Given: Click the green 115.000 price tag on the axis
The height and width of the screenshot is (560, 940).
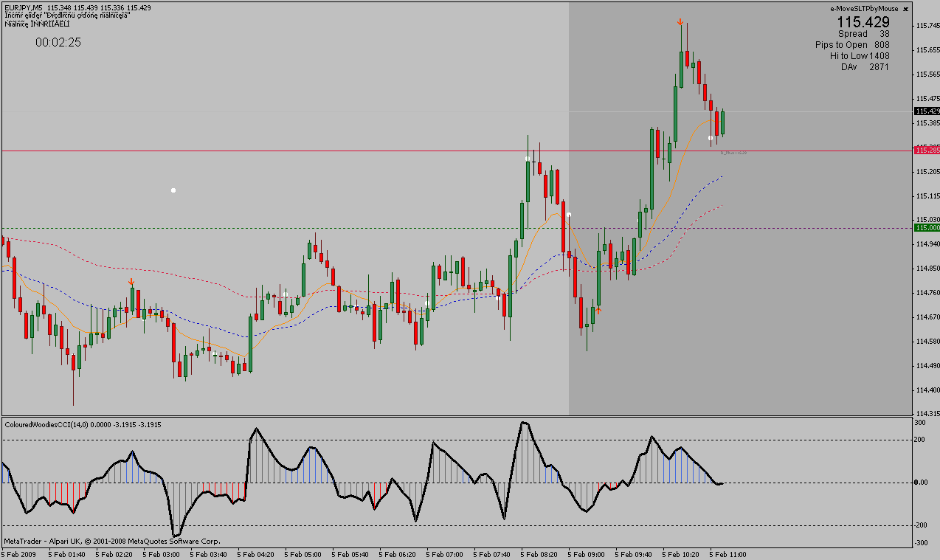Looking at the screenshot, I should coord(926,228).
